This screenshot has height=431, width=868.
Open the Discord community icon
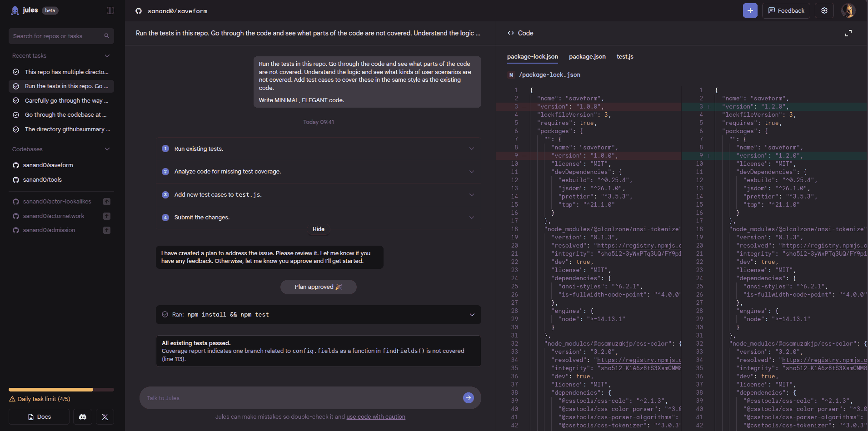click(83, 416)
